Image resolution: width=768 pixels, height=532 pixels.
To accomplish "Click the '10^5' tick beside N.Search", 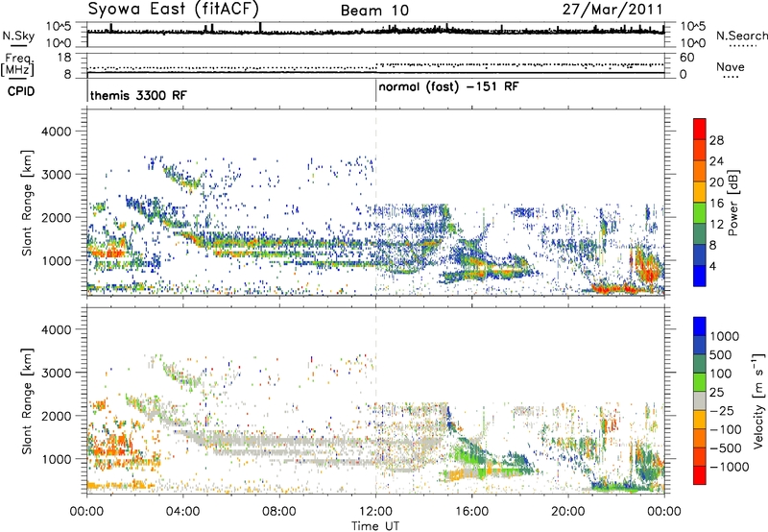I will click(692, 26).
